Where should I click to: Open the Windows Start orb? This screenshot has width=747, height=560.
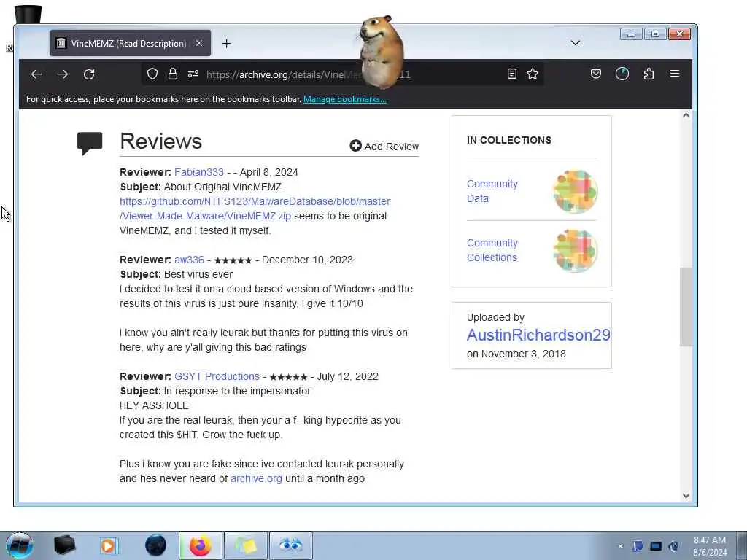[x=20, y=545]
